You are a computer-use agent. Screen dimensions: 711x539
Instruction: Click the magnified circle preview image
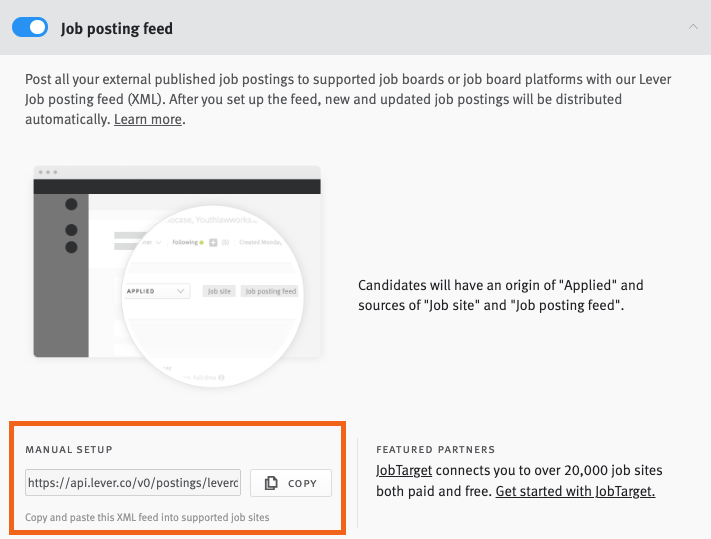coord(215,300)
